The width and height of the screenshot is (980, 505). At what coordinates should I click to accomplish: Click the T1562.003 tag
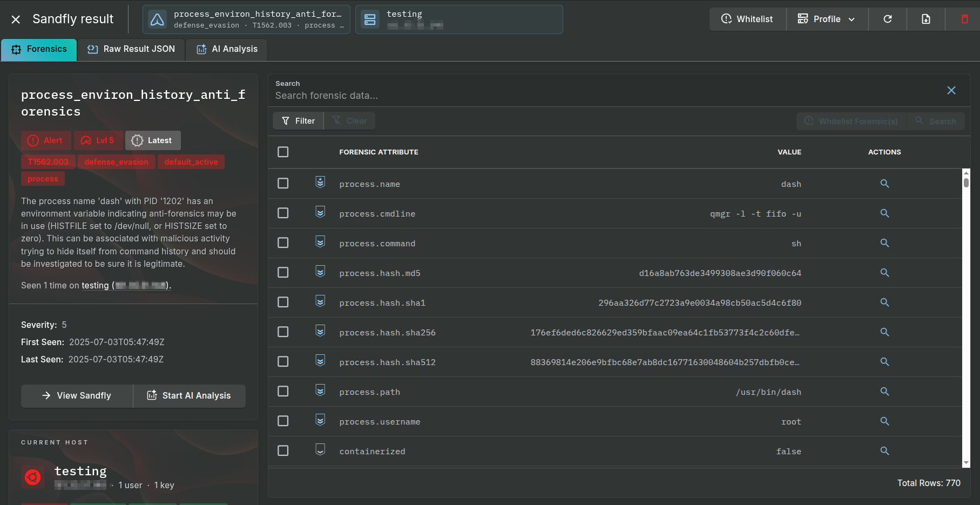pyautogui.click(x=48, y=162)
